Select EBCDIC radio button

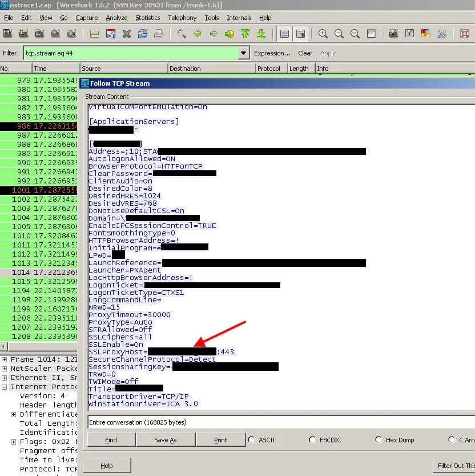[312, 439]
